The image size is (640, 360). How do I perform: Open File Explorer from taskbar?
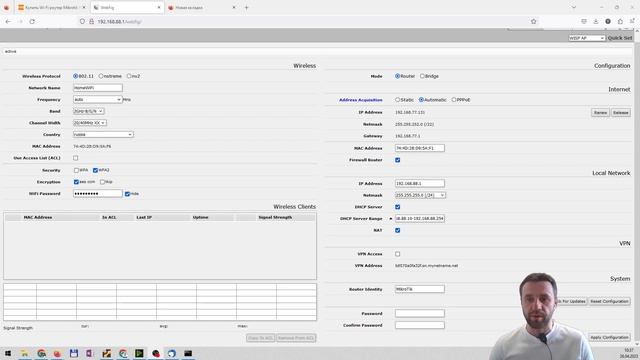tap(24, 353)
